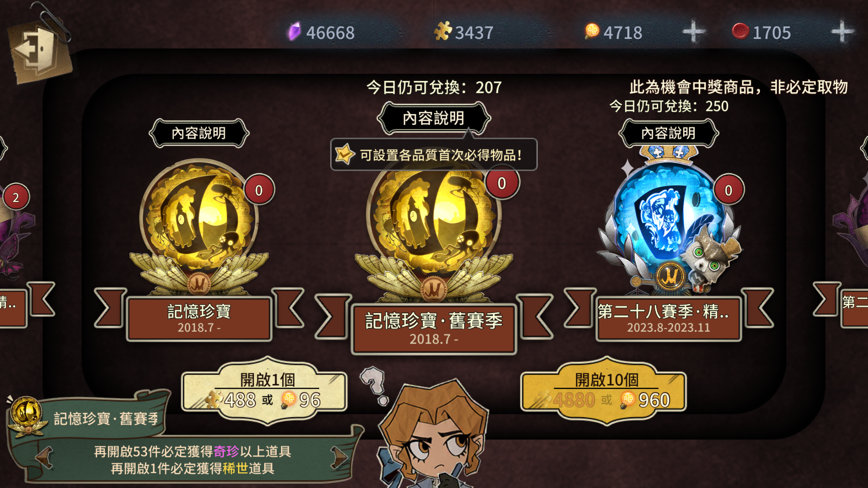Tap the red echo currency icon
The width and height of the screenshot is (868, 488).
coord(740,31)
